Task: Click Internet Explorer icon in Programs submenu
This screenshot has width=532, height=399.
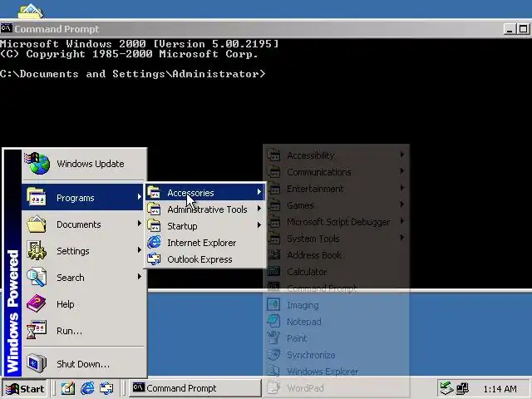Action: 154,242
